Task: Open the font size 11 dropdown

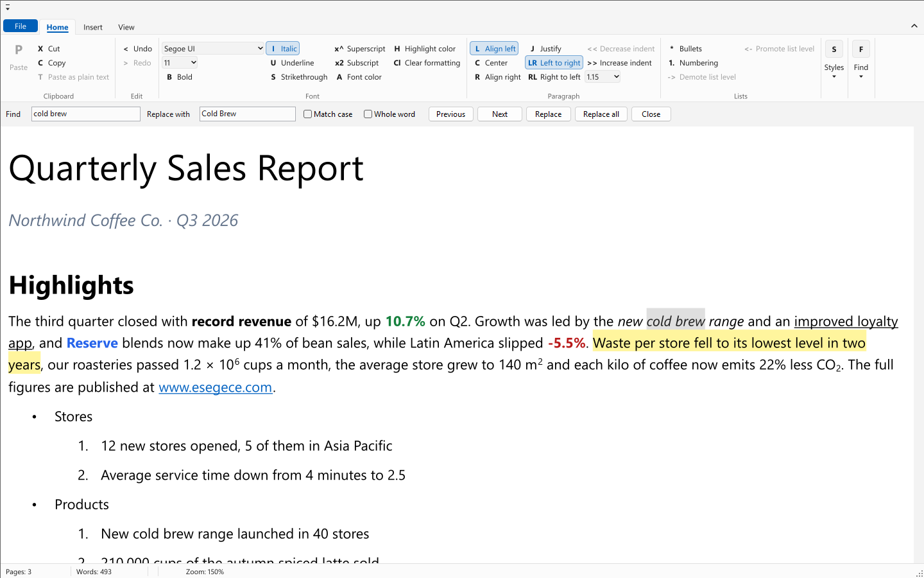Action: [180, 63]
